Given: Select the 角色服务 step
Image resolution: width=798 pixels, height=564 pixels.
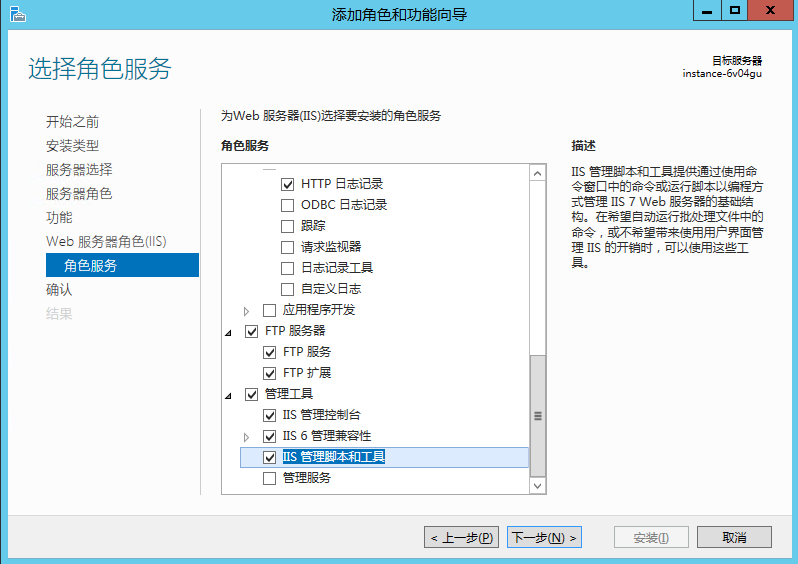Looking at the screenshot, I should (x=122, y=265).
